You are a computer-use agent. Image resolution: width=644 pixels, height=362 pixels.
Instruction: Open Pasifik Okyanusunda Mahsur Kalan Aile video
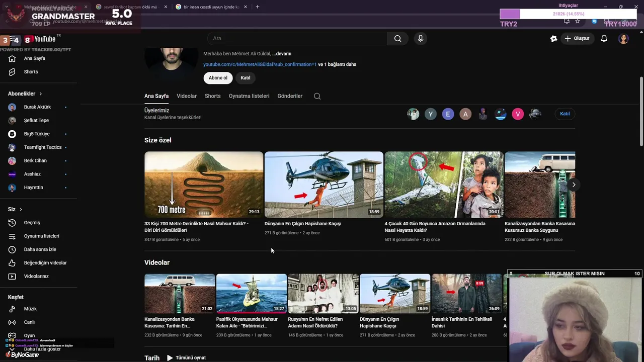[x=251, y=294]
